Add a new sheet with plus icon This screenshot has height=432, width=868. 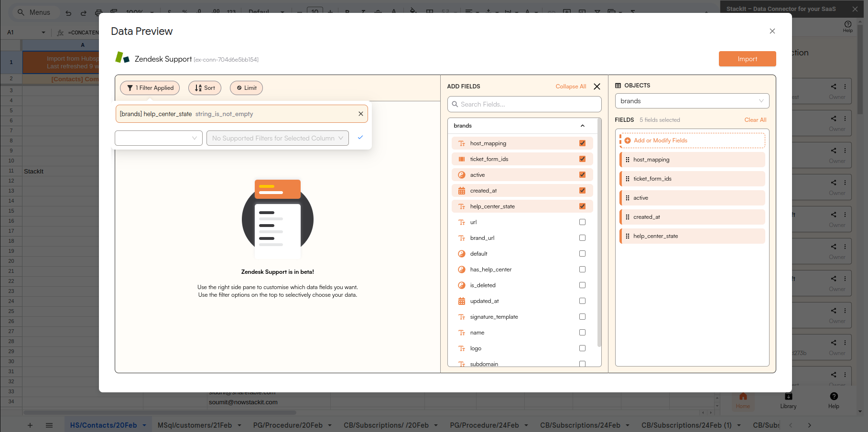point(30,425)
